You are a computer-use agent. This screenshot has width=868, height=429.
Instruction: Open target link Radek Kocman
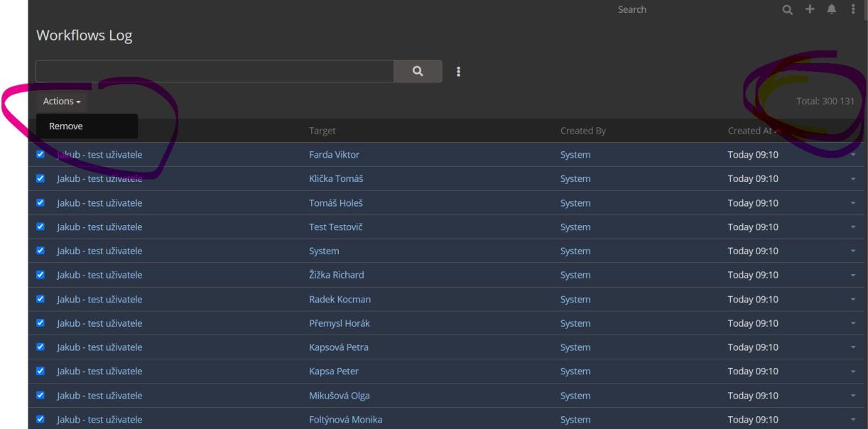[340, 299]
